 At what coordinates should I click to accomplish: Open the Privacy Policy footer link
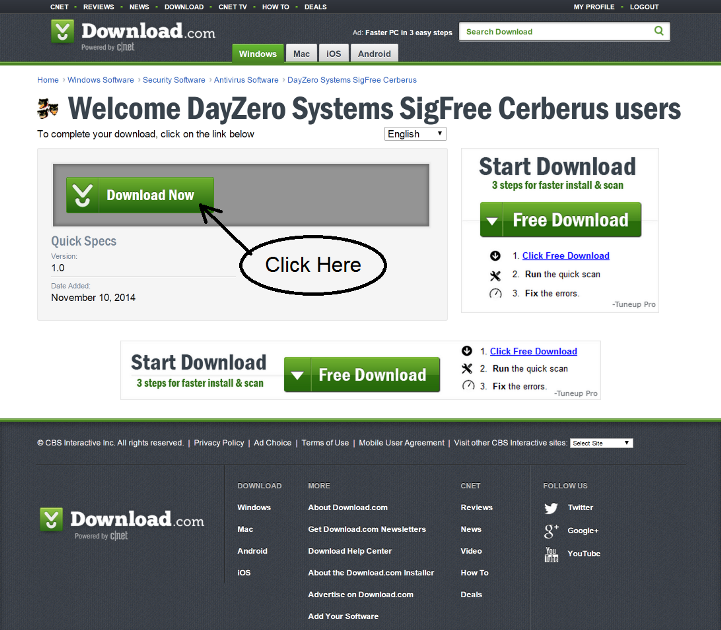219,443
